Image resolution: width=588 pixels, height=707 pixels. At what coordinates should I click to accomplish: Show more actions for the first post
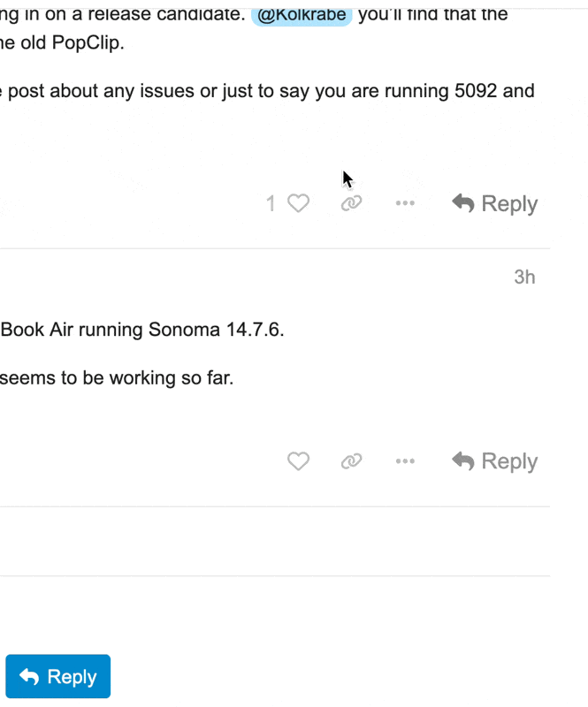click(405, 204)
